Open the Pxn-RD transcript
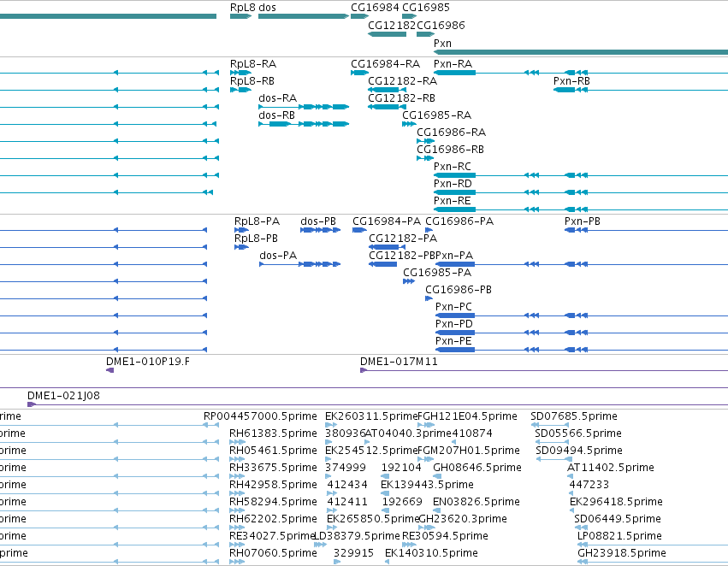The width and height of the screenshot is (728, 566). click(581, 192)
